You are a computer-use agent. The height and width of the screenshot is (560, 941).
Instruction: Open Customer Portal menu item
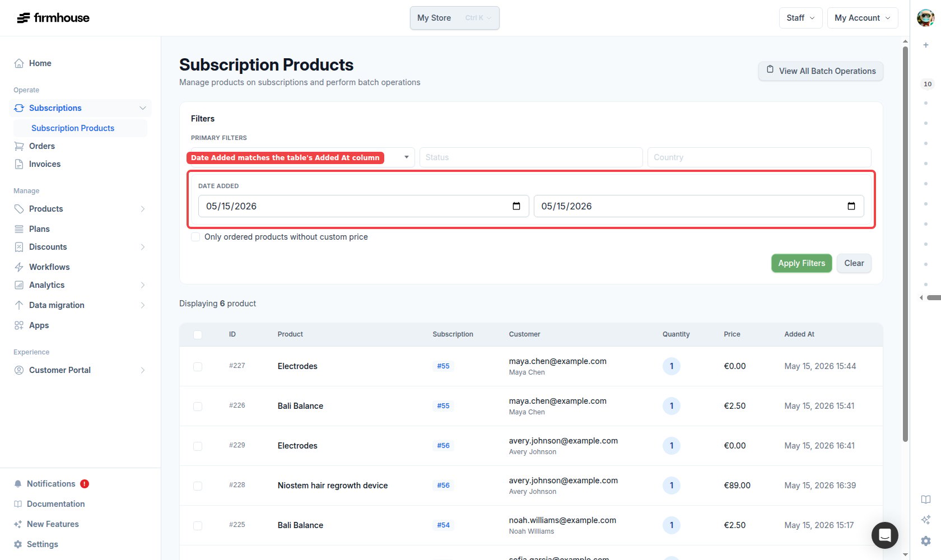click(x=80, y=370)
